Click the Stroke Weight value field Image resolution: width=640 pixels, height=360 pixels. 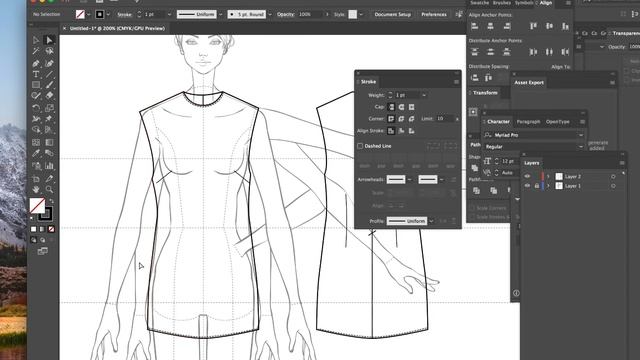408,95
